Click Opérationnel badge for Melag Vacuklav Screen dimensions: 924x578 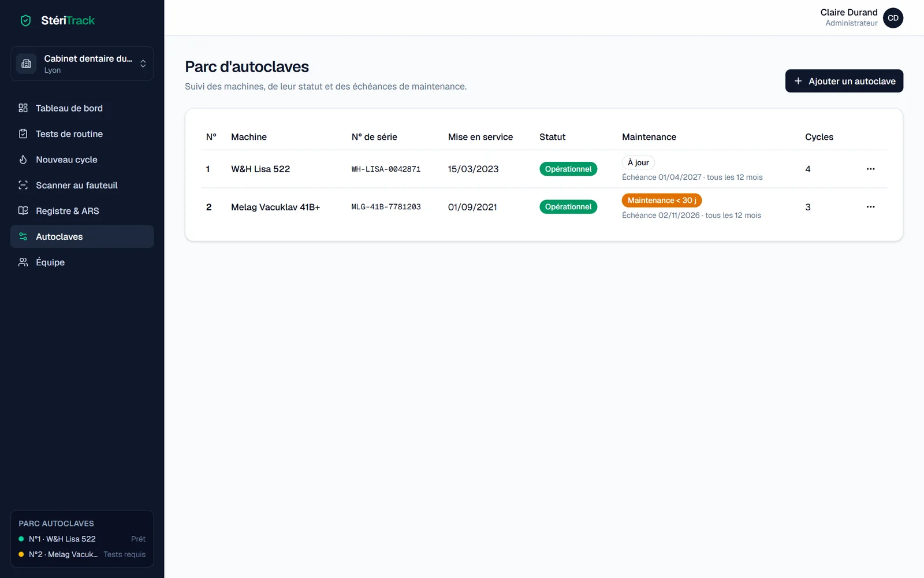point(568,207)
